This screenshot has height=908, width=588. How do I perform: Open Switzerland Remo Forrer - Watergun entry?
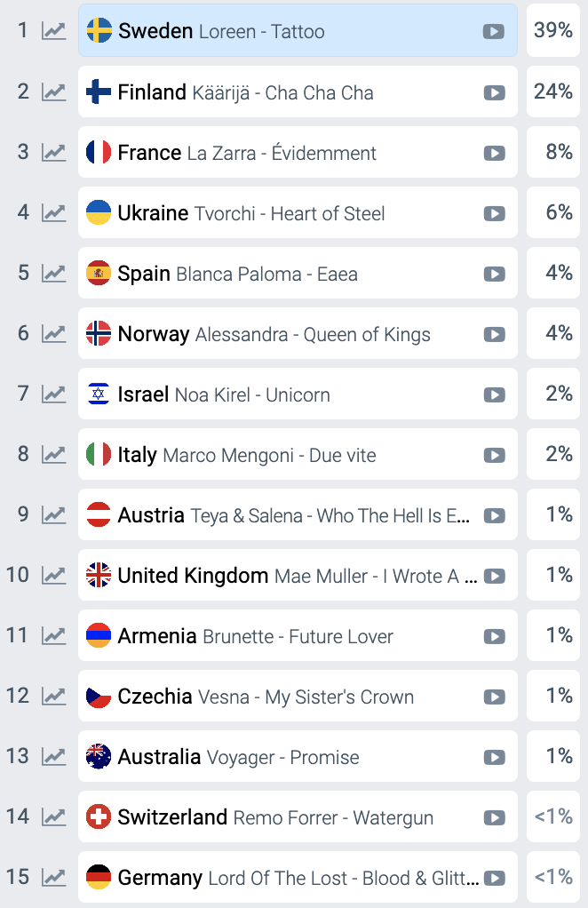pyautogui.click(x=298, y=816)
